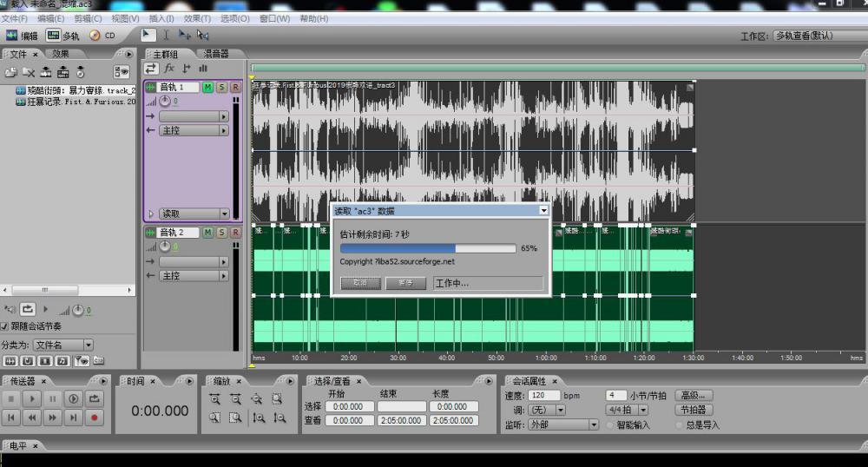This screenshot has height=467, width=868.
Task: Mute track 音轨 2 (M)
Action: click(x=207, y=233)
